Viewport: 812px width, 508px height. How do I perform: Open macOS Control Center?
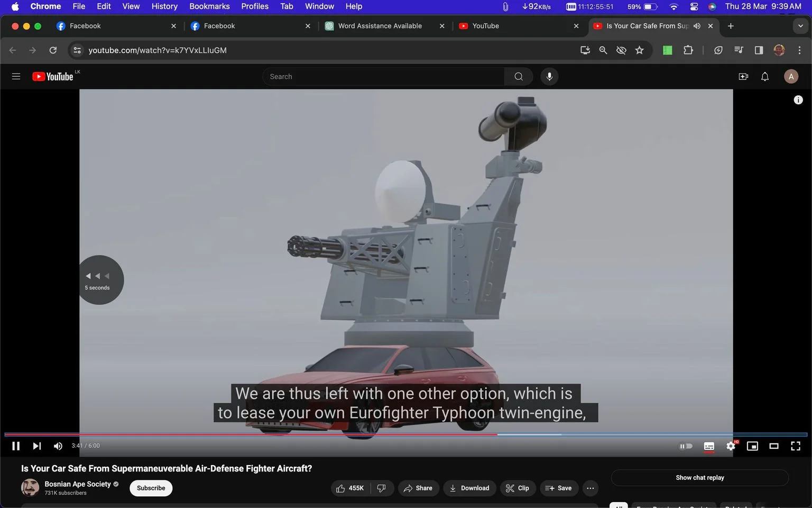[x=694, y=6]
